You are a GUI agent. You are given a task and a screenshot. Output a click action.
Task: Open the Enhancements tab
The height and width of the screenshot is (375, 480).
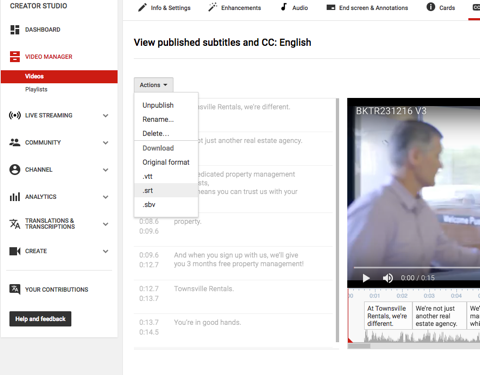tap(235, 8)
